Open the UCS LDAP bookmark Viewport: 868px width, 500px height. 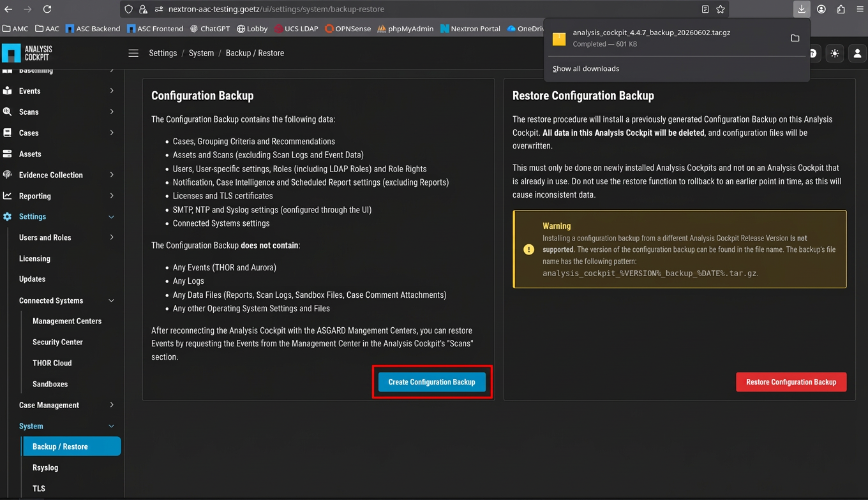click(x=296, y=29)
